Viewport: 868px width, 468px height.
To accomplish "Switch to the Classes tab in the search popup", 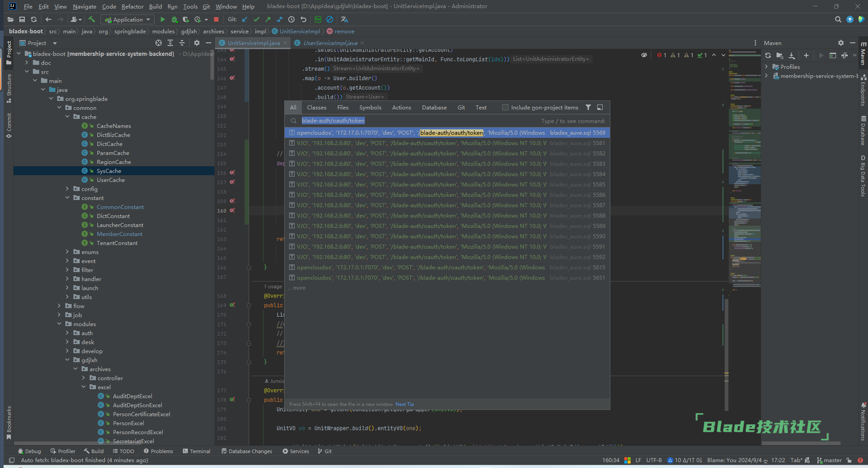I will point(317,107).
